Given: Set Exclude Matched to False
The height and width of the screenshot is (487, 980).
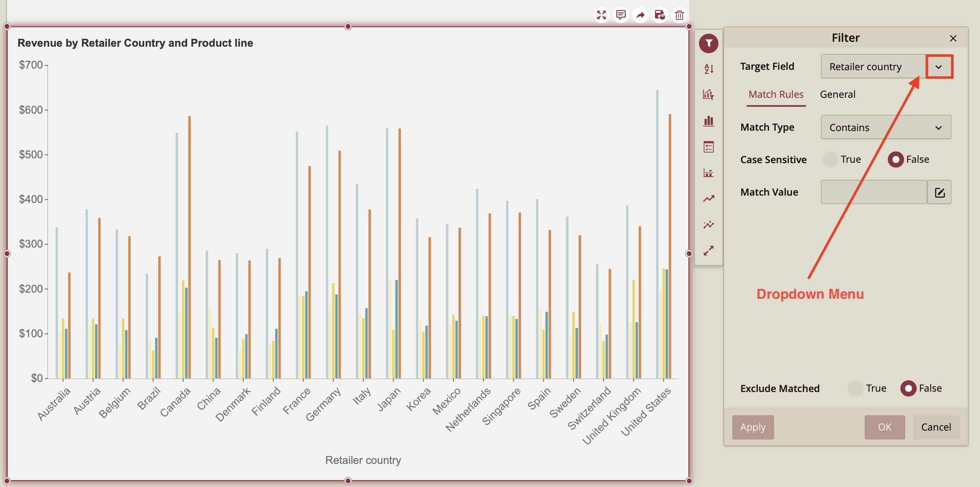Looking at the screenshot, I should [x=908, y=388].
